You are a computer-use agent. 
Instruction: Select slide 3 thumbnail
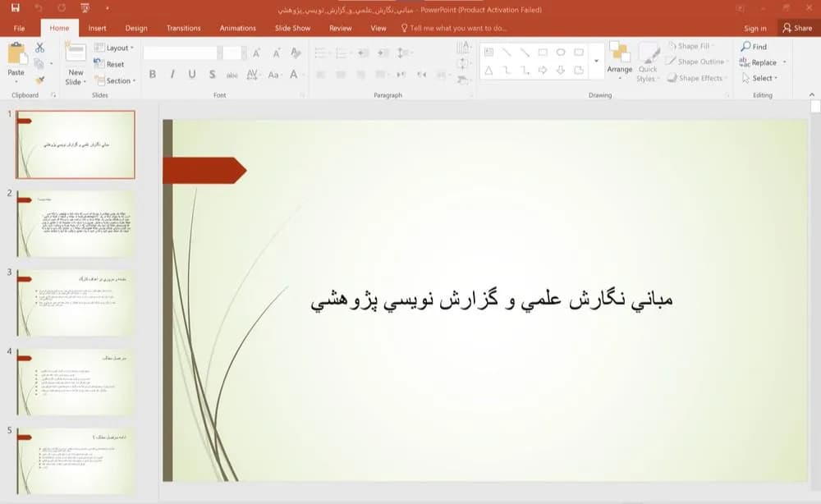coord(76,303)
